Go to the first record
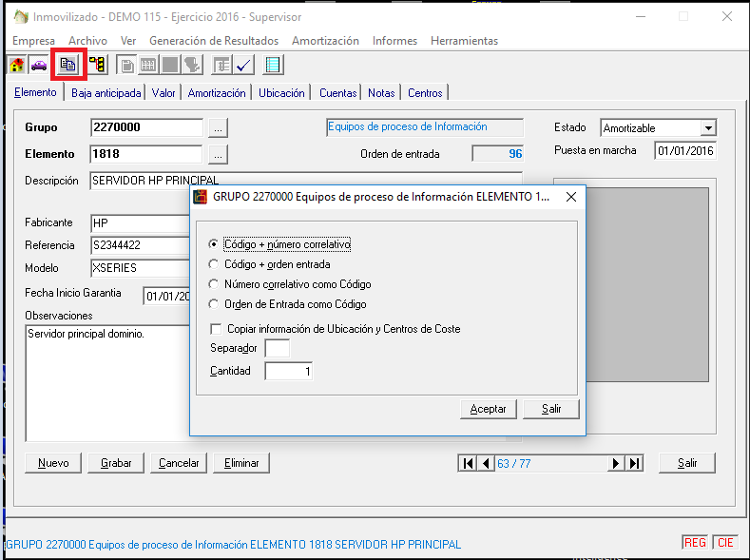 coord(468,463)
